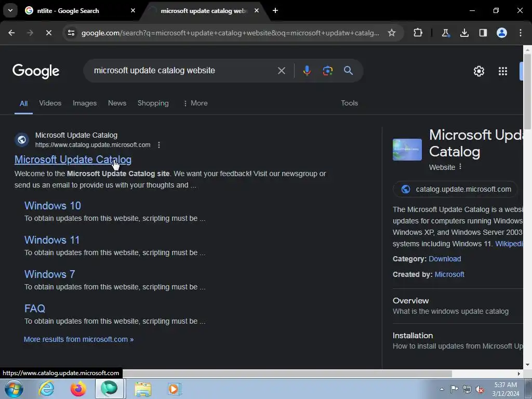
Task: Open network status tray icon
Action: pyautogui.click(x=467, y=389)
